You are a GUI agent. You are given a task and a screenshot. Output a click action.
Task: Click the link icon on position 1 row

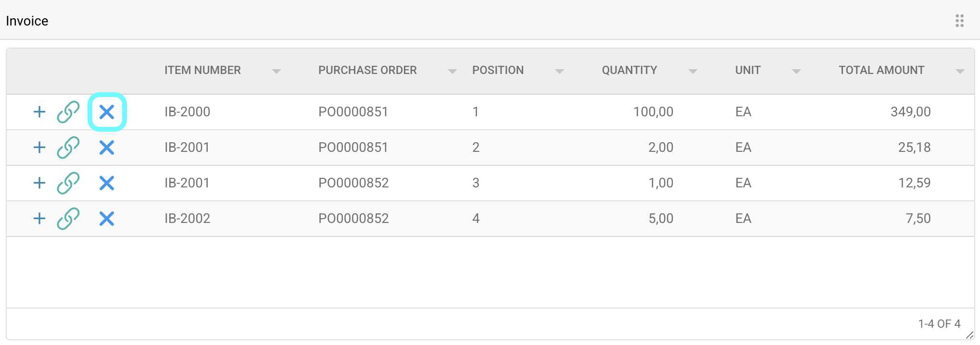[68, 112]
